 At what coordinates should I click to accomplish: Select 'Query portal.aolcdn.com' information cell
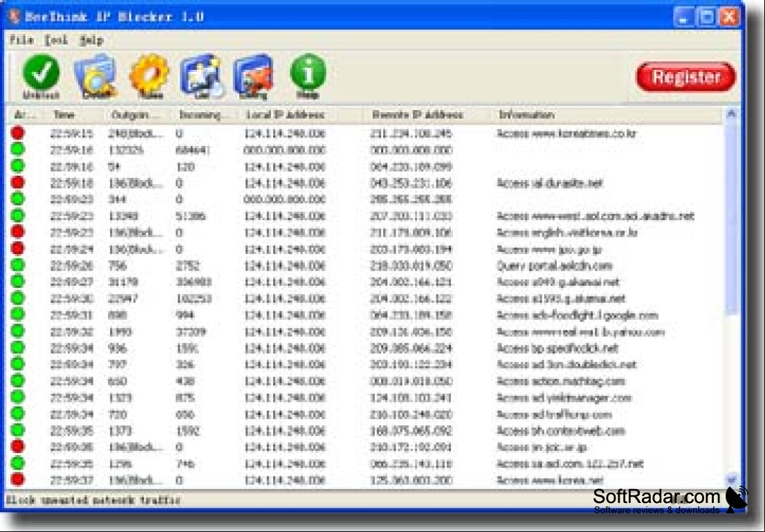coord(555,266)
